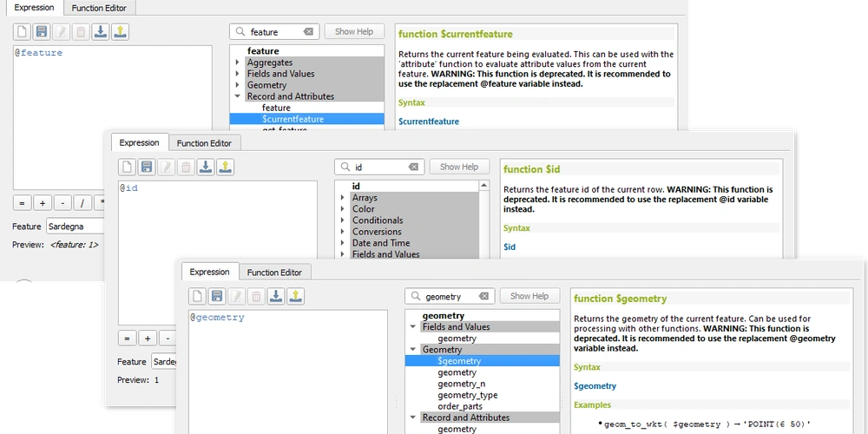Insert the = operator below the @id expression
Viewport: 868px width, 434px height.
128,339
